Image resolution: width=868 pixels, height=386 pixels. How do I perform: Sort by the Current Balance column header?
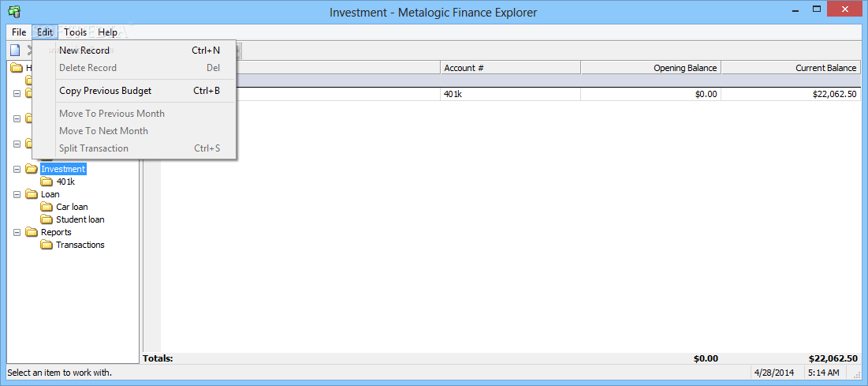point(791,68)
